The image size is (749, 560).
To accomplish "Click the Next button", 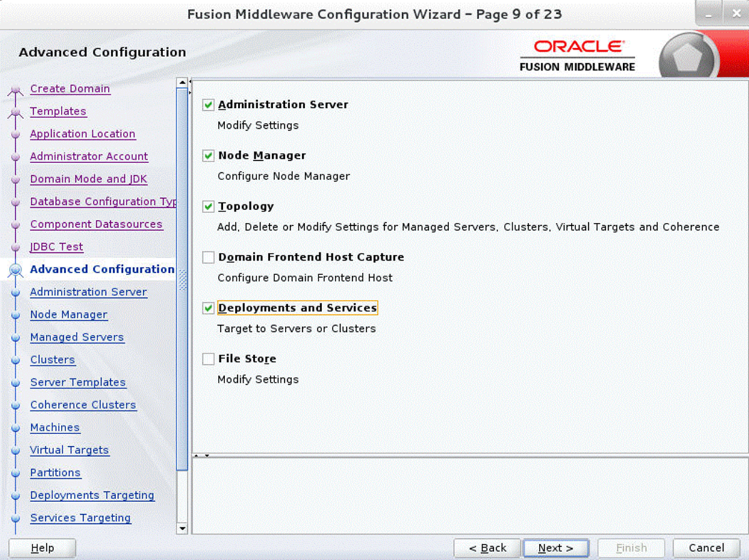I will tap(556, 548).
